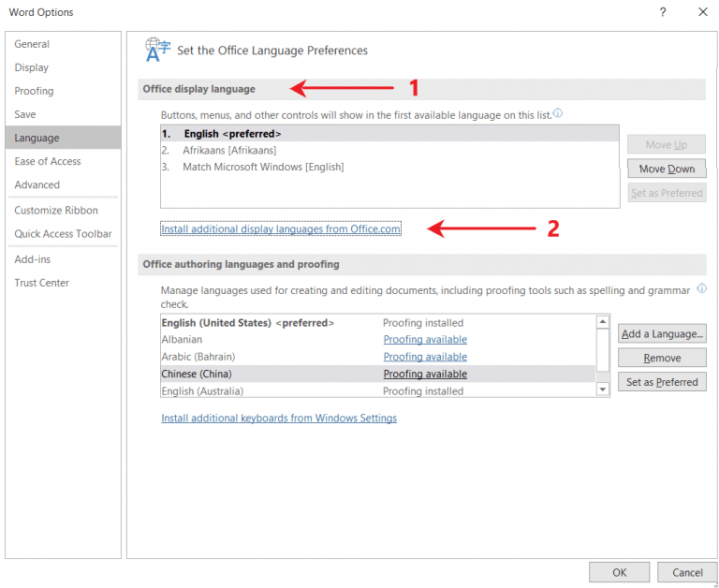Select English (Australia) authoring language
The height and width of the screenshot is (588, 719).
point(378,390)
